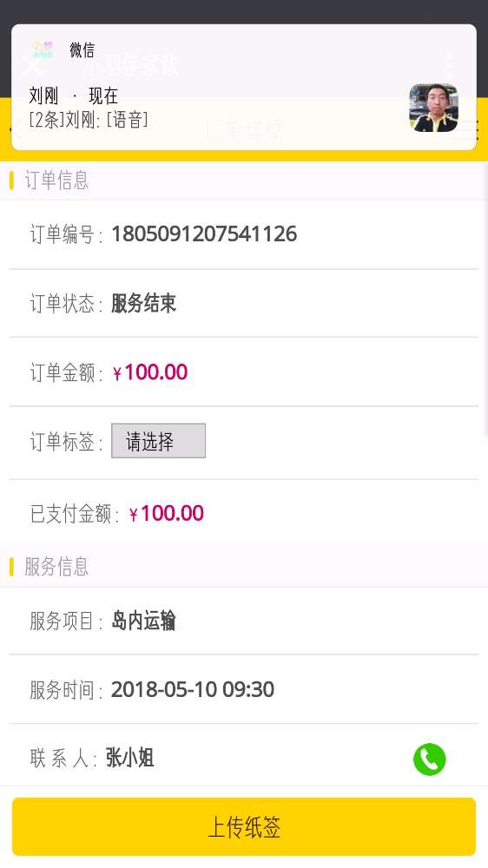
Task: Tap 刘刚's avatar photo in notification
Action: [x=433, y=108]
